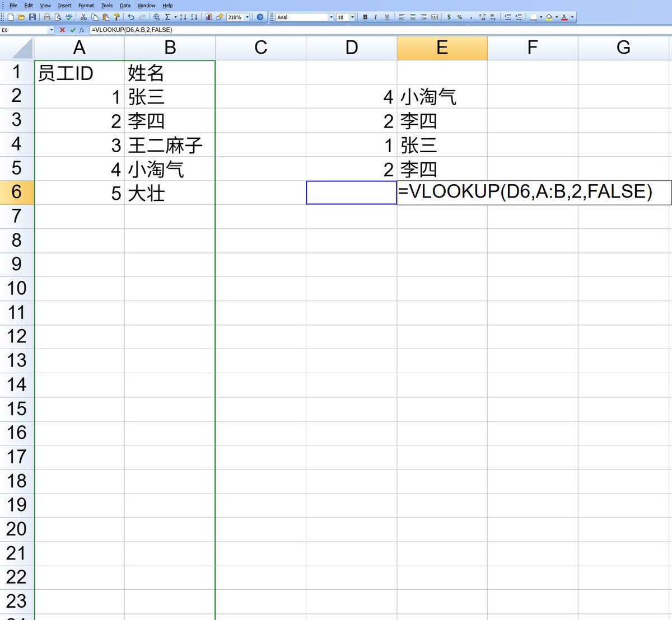Viewport: 672px width, 620px height.
Task: Merge and center the selected cells
Action: coord(435,17)
